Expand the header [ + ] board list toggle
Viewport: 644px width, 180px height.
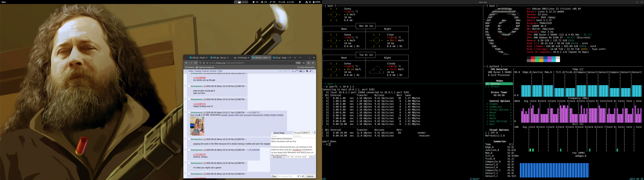click(186, 71)
